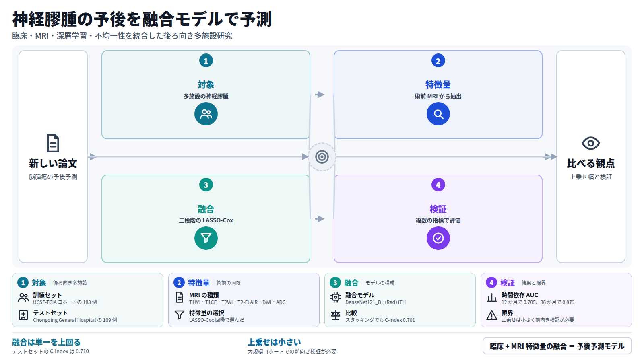Click the funnel icon in 融合 card
This screenshot has width=644, height=362.
click(206, 238)
